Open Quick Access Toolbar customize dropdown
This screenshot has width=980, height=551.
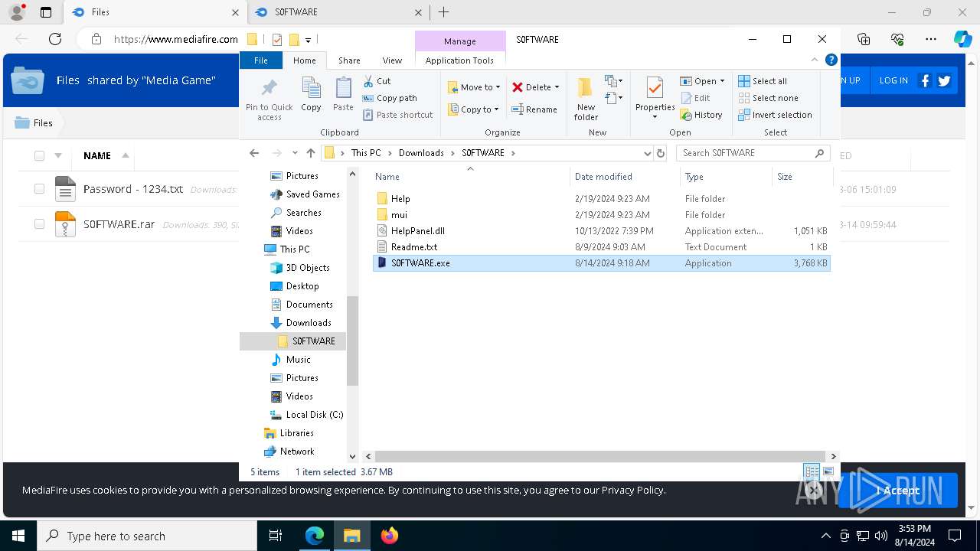tap(308, 40)
